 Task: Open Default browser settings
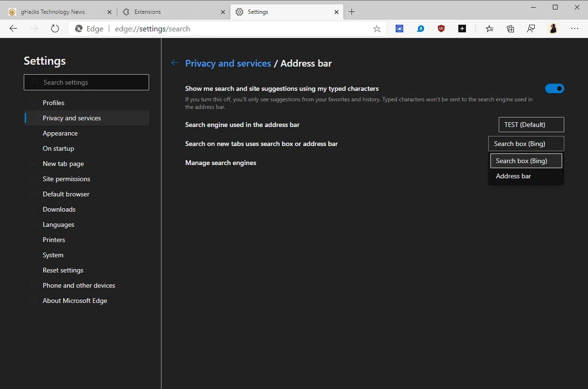pos(86,194)
